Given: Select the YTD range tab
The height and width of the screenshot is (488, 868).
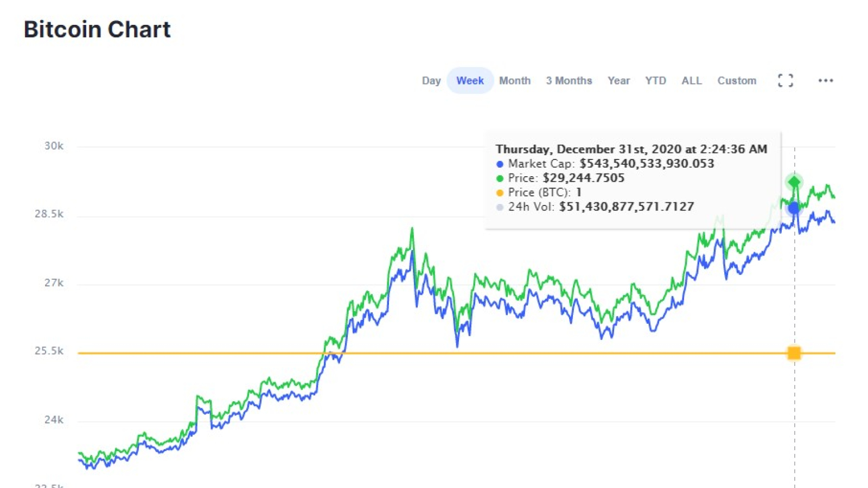Looking at the screenshot, I should pos(655,81).
